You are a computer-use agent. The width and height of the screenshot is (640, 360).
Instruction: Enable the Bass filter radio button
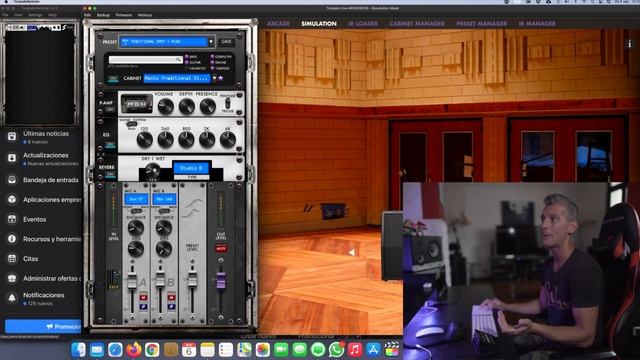pyautogui.click(x=187, y=57)
